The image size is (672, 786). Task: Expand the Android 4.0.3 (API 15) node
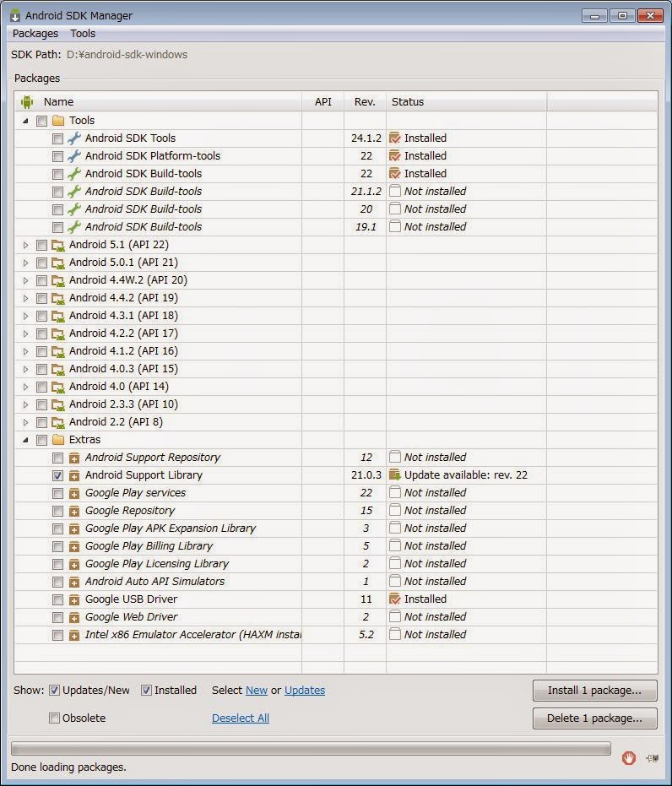click(x=25, y=370)
